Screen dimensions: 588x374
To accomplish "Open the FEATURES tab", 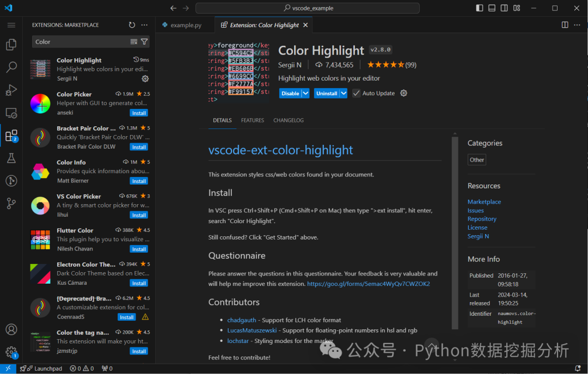I will click(x=253, y=120).
